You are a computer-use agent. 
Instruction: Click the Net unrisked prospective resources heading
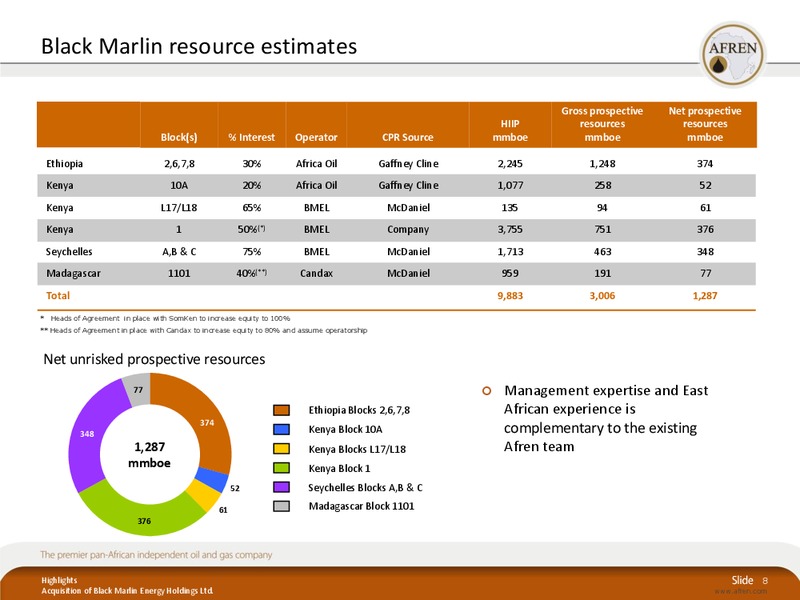point(154,359)
